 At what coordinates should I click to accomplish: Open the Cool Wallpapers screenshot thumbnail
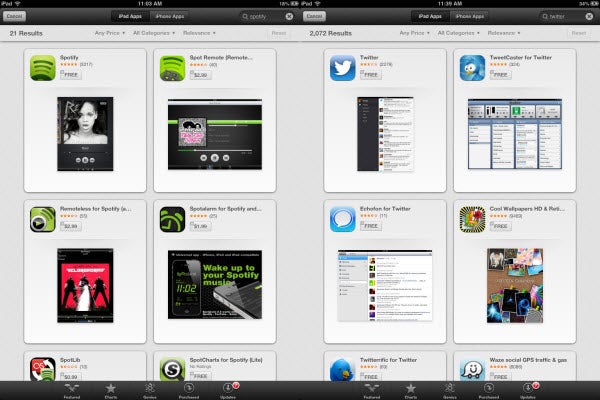point(515,286)
